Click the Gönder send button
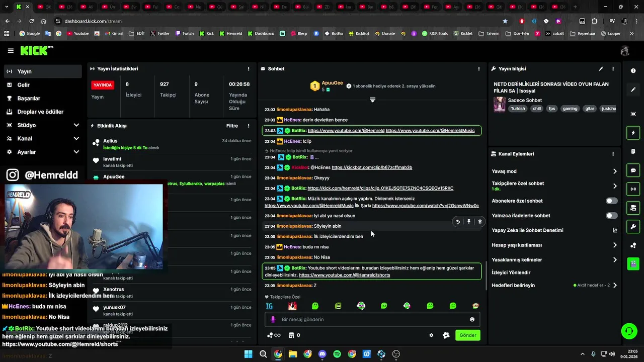Viewport: 644px width, 362px height. coord(467,335)
